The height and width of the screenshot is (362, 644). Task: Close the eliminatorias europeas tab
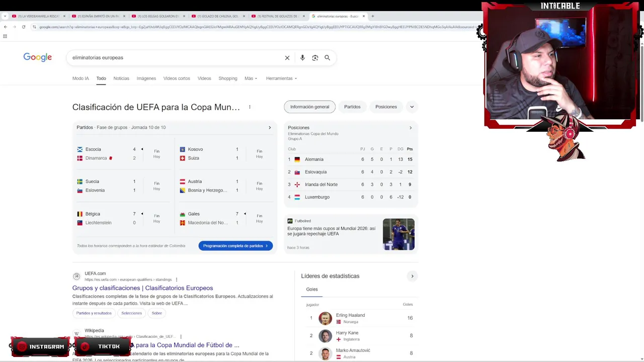click(x=364, y=16)
